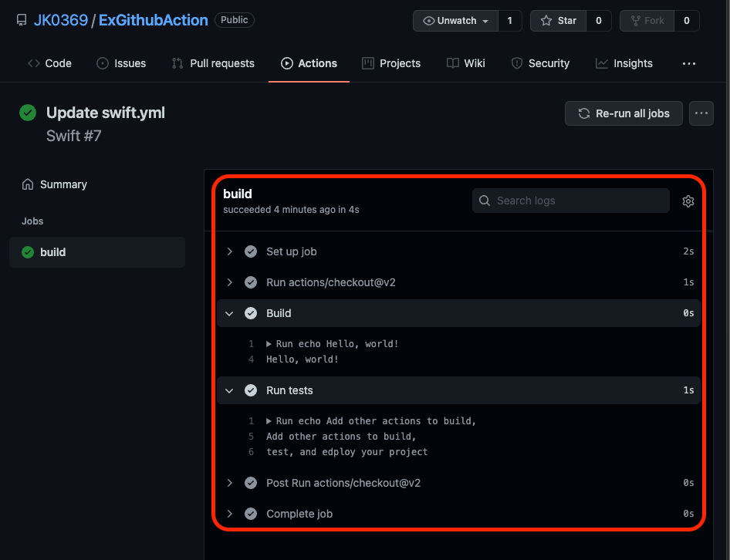
Task: Collapse the Run tests step
Action: point(458,390)
